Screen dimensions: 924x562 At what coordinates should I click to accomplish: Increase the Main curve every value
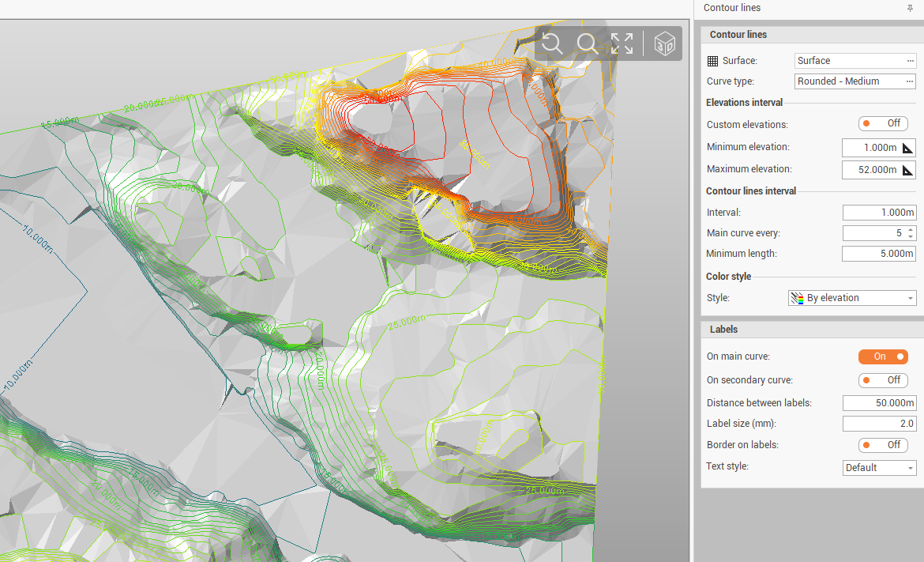911,230
